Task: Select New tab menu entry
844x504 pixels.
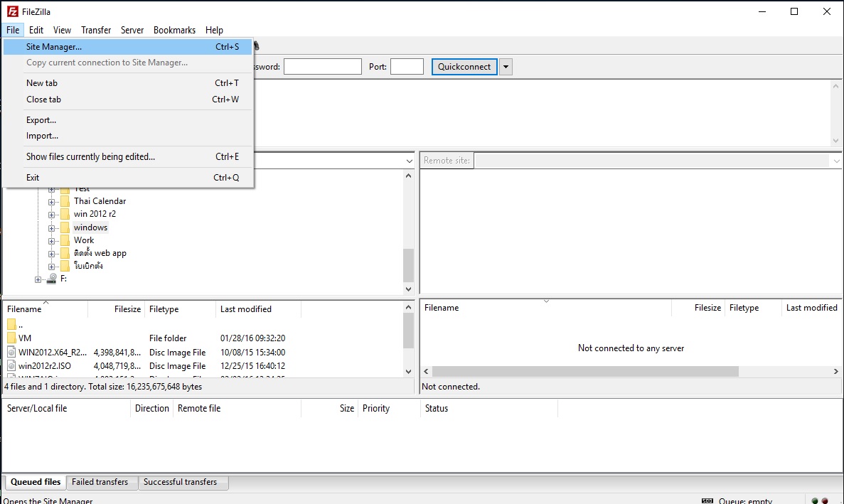Action: (x=127, y=83)
